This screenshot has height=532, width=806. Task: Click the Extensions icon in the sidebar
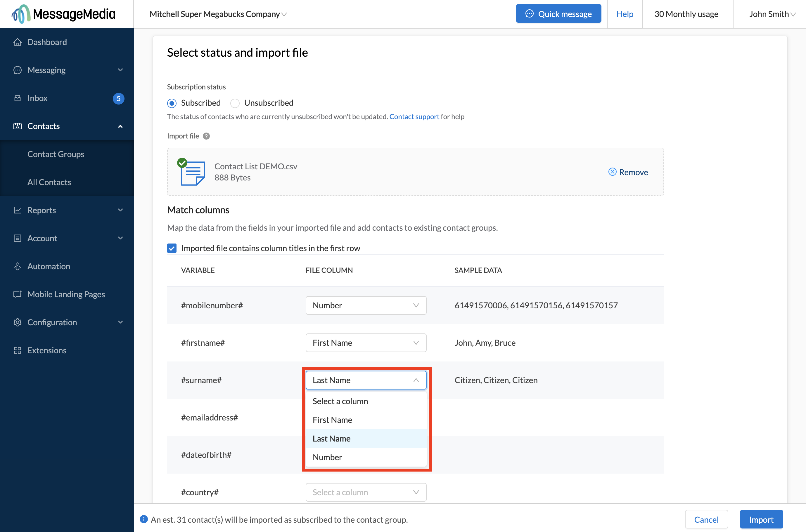tap(18, 350)
